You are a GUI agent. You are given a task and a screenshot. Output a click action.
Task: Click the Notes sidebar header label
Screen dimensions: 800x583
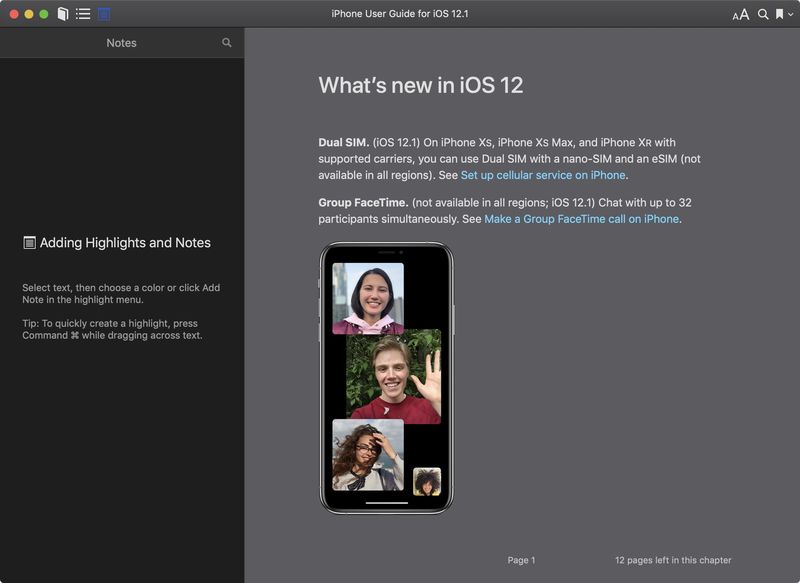121,43
